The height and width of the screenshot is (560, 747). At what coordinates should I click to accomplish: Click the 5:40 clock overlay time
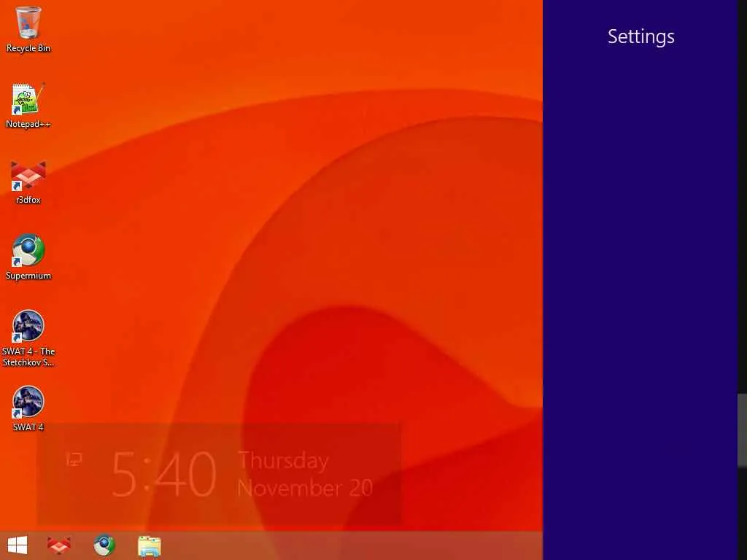pyautogui.click(x=164, y=474)
